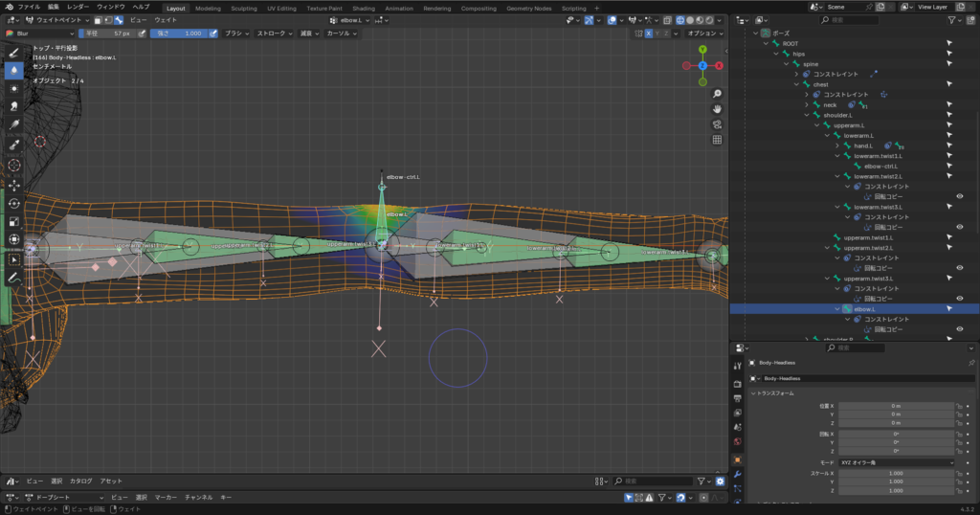
Task: Open the Sculpting workspace tab
Action: 244,8
